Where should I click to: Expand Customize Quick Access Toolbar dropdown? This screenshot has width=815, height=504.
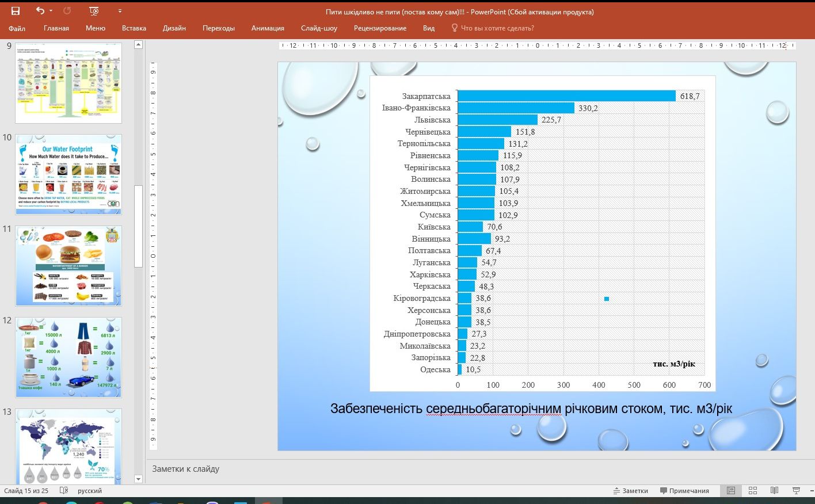(x=120, y=11)
